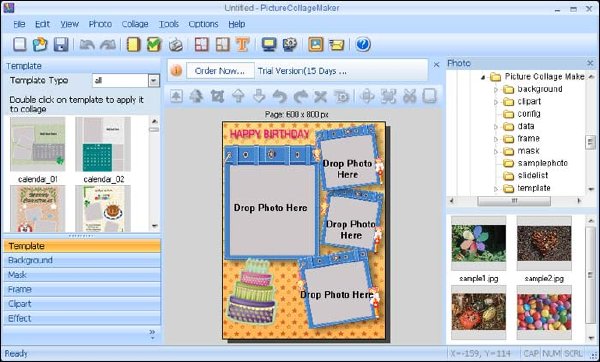Click the photo tree horizontal scrollbar
This screenshot has width=600, height=362.
pos(515,201)
